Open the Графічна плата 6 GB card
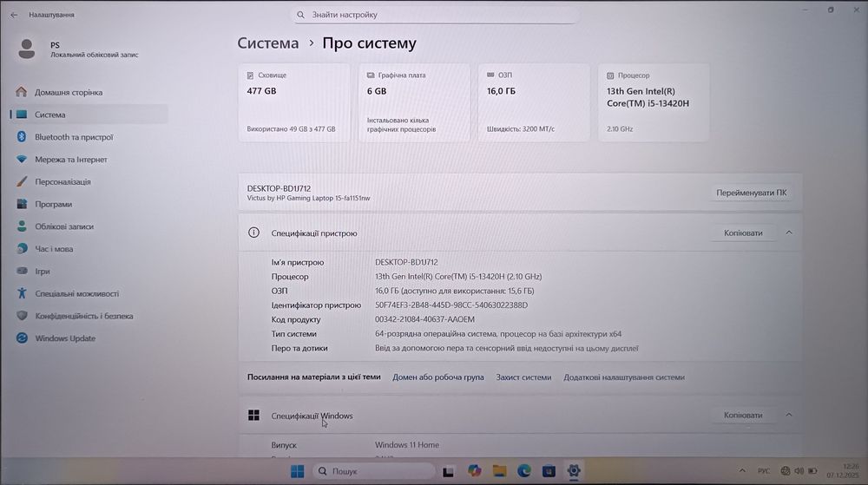This screenshot has height=485, width=868. pyautogui.click(x=414, y=103)
